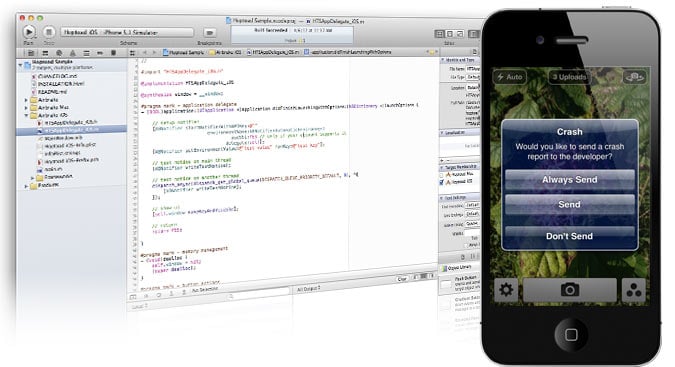Select the standard editor view icon
675x367 pixels.
pyautogui.click(x=439, y=34)
